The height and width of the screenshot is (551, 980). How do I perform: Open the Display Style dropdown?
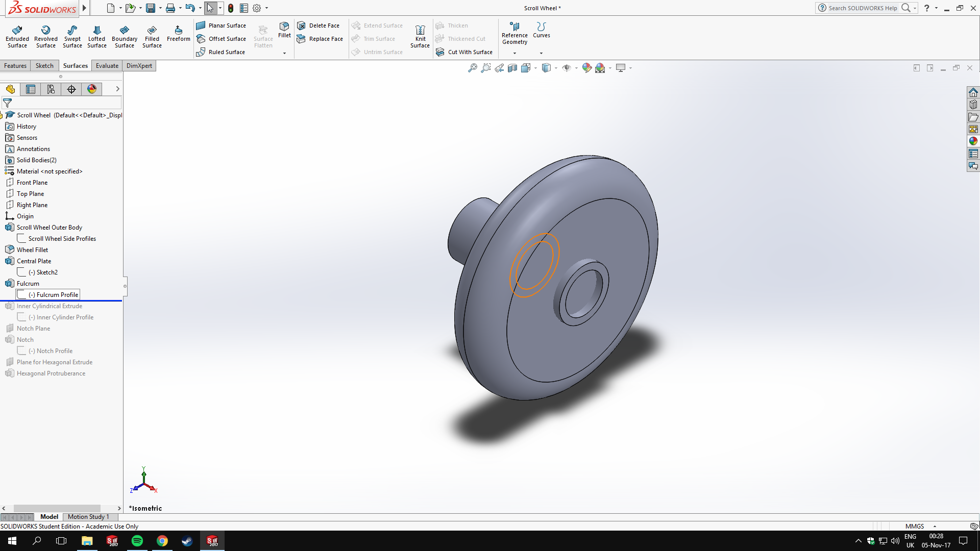[x=556, y=68]
